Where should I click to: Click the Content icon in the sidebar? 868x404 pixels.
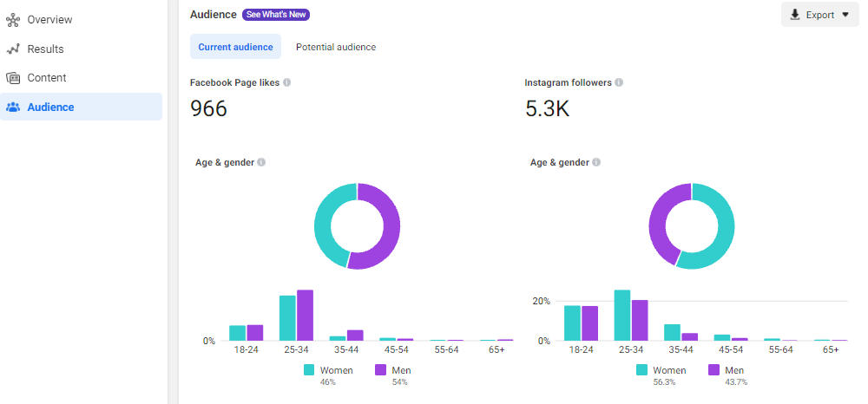click(x=13, y=78)
